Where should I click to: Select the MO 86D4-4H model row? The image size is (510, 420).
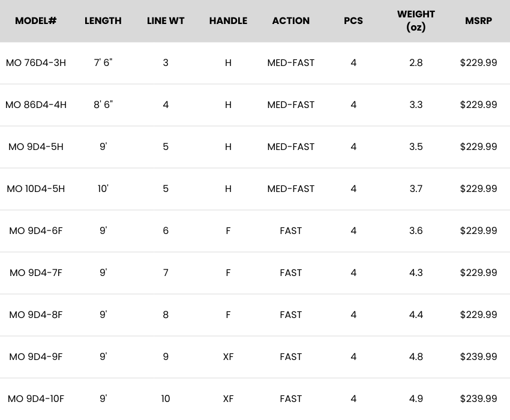point(36,104)
